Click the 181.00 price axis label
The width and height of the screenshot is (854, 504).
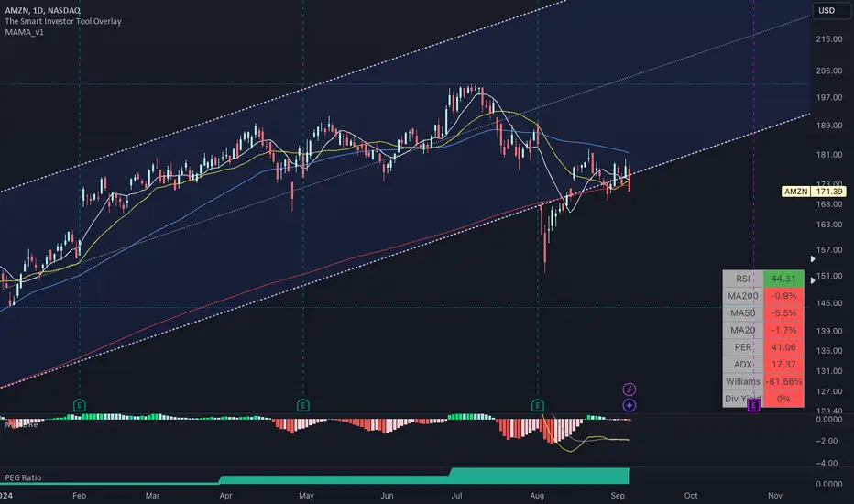(x=829, y=155)
